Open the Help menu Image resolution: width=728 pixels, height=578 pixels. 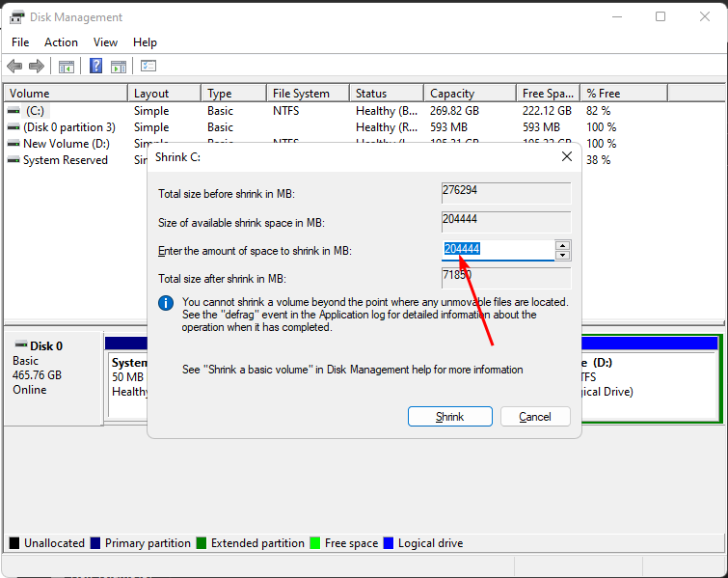pos(145,42)
